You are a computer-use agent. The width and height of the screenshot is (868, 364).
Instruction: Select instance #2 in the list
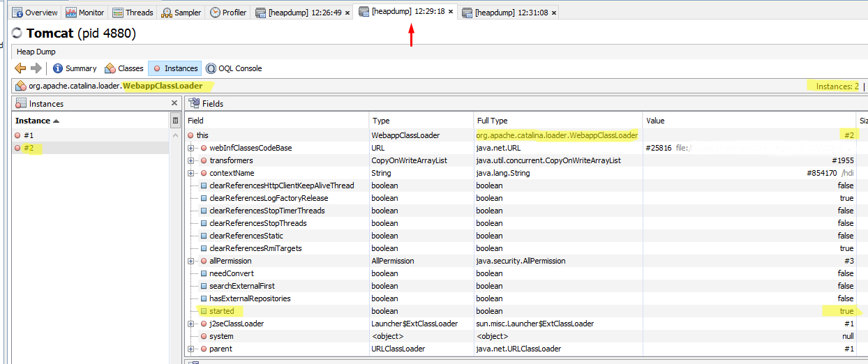point(91,148)
